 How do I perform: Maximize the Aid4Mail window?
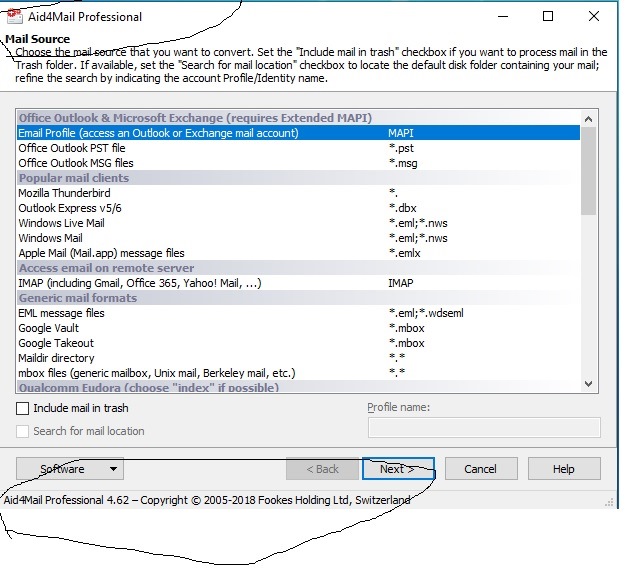click(x=548, y=16)
